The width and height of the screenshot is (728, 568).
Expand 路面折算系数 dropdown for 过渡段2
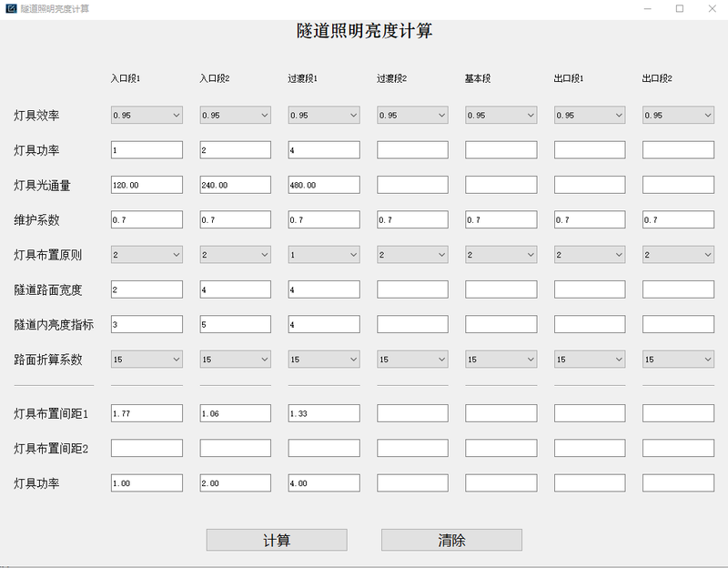[413, 359]
